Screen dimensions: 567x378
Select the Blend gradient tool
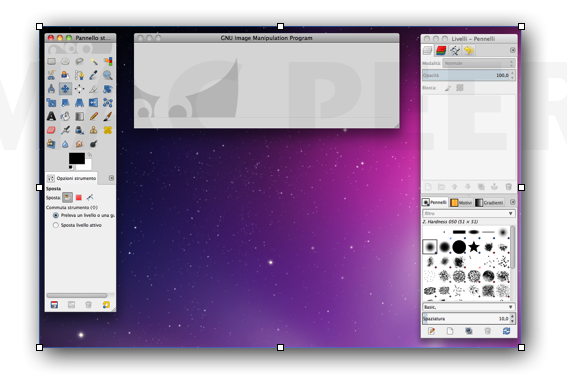[79, 116]
